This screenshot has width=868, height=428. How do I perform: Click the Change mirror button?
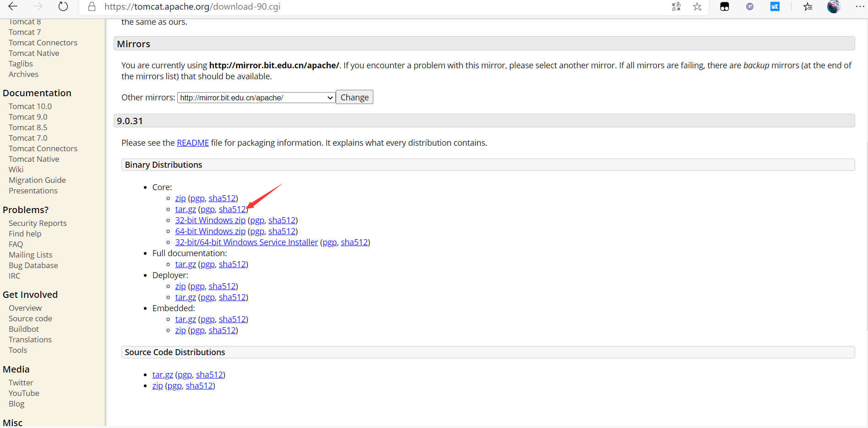point(355,97)
